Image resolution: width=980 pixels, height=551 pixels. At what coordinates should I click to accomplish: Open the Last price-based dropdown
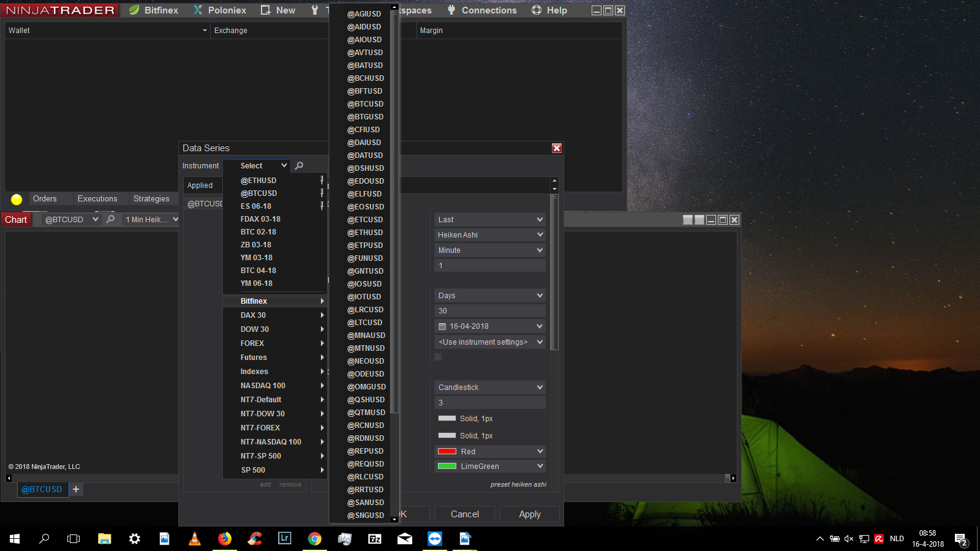(x=489, y=220)
